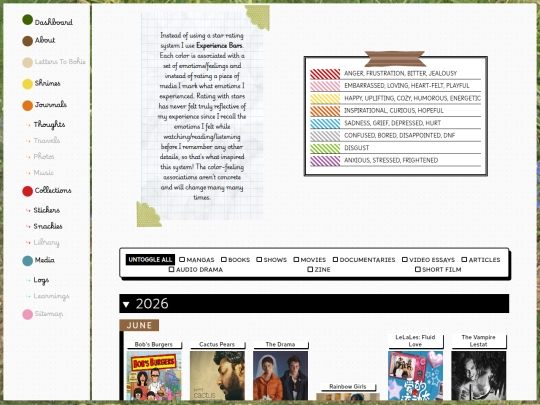Click the blue sadness striped swatch

325,124
